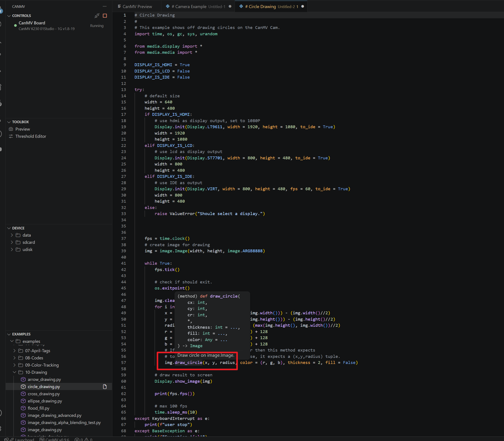Click the open-file icon on circle_drawing.py row

pos(105,387)
